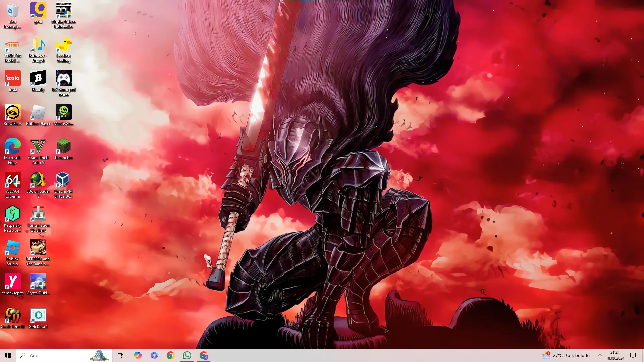Open Task View from the taskbar

click(121, 355)
